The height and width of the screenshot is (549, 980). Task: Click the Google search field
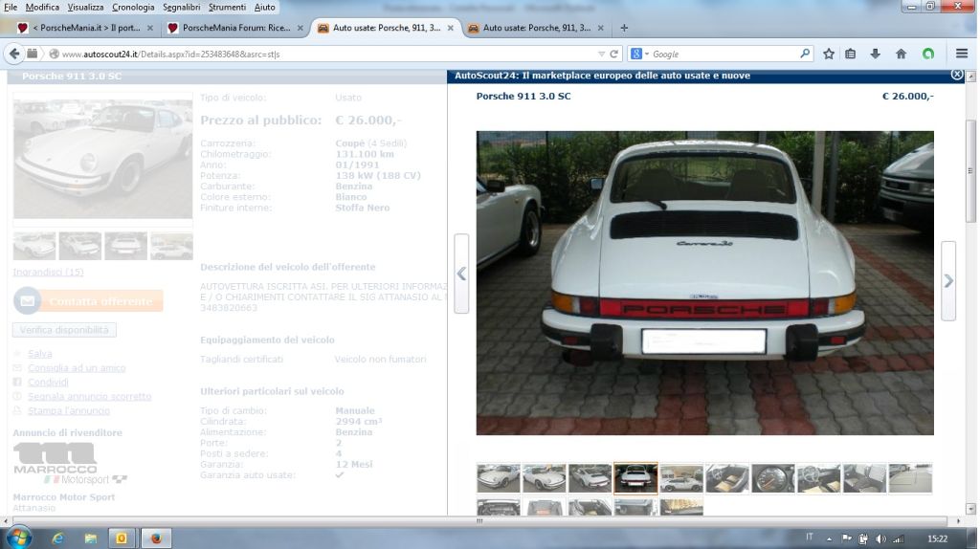[x=725, y=55]
